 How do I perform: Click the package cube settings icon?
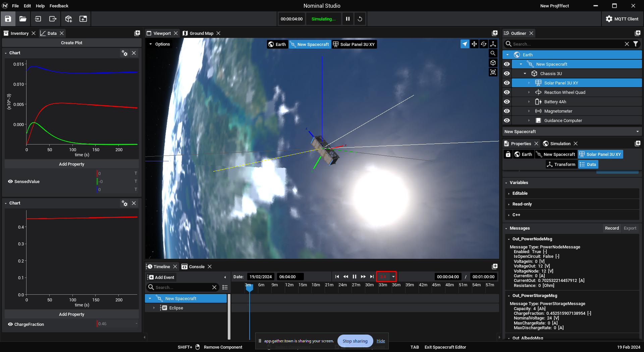click(x=68, y=19)
